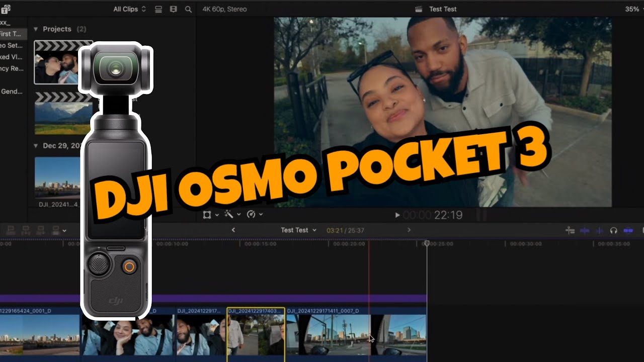Click the DJI_20241...4 clip name label
This screenshot has width=644, height=362.
[x=59, y=205]
